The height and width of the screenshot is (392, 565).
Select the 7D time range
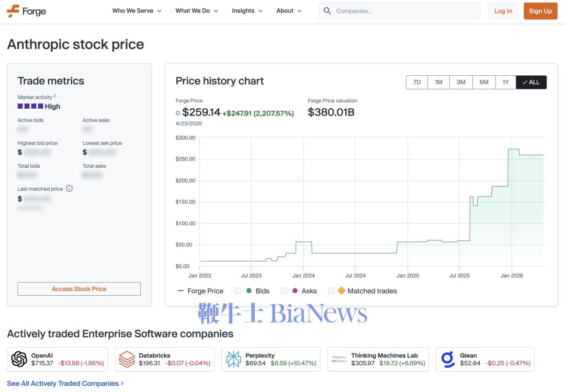pyautogui.click(x=417, y=82)
